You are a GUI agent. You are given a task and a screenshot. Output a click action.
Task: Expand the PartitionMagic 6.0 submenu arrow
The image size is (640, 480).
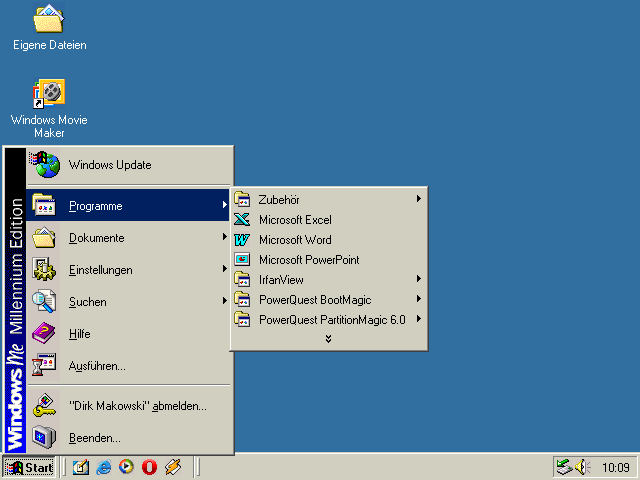click(x=419, y=319)
